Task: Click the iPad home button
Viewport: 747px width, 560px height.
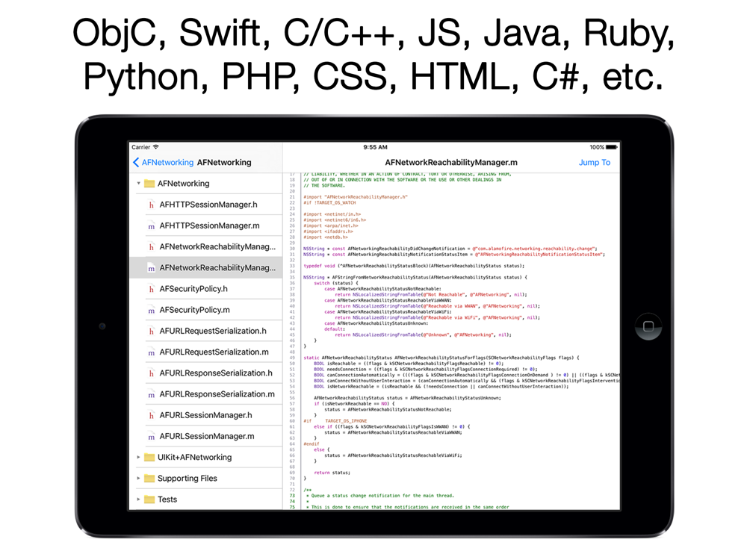Action: [648, 327]
